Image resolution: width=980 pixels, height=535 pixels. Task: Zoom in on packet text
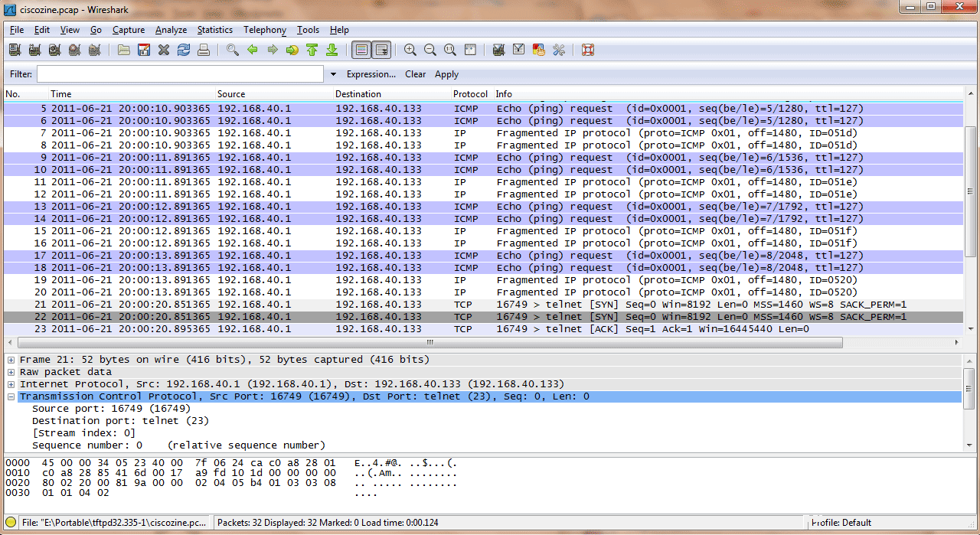410,50
